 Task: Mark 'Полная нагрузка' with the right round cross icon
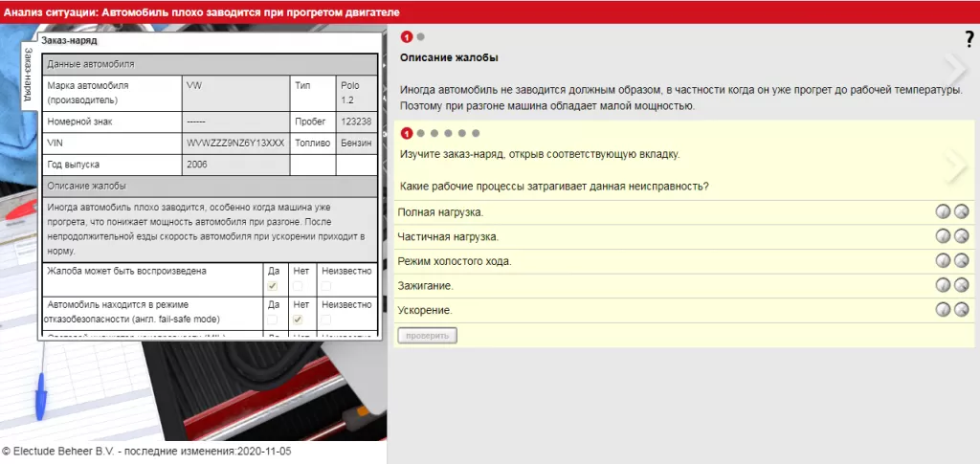961,211
